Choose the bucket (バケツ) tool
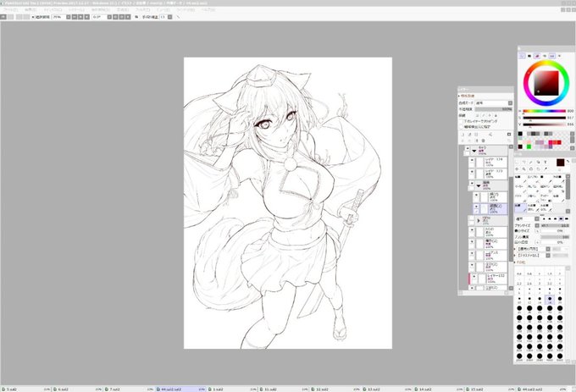The image size is (576, 392). click(x=521, y=199)
